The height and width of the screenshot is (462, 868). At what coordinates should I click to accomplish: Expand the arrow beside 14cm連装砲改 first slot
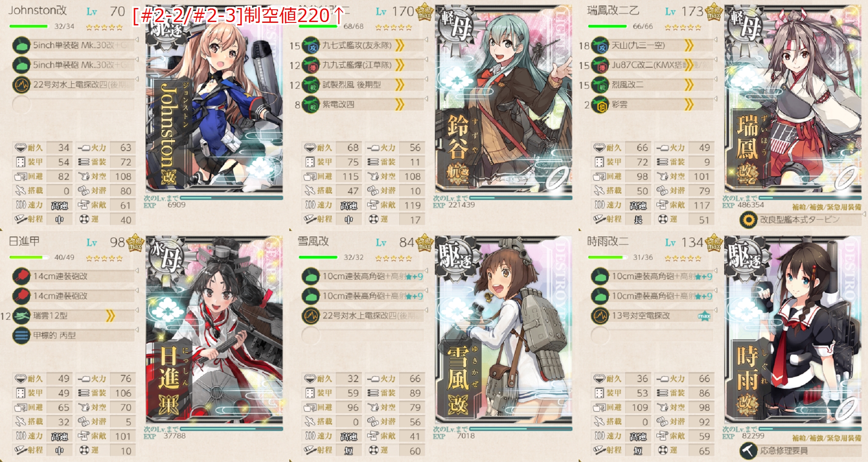tap(137, 270)
